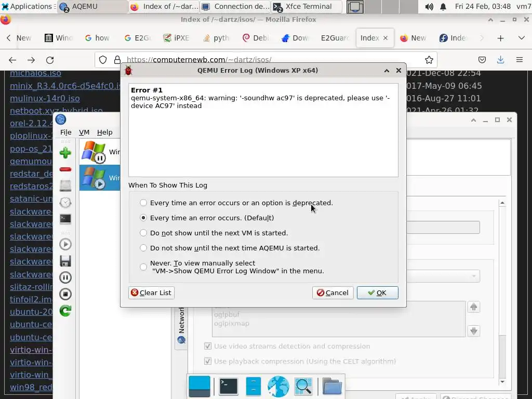Click the floppy save VM state icon
The width and height of the screenshot is (532, 399).
coord(65,261)
